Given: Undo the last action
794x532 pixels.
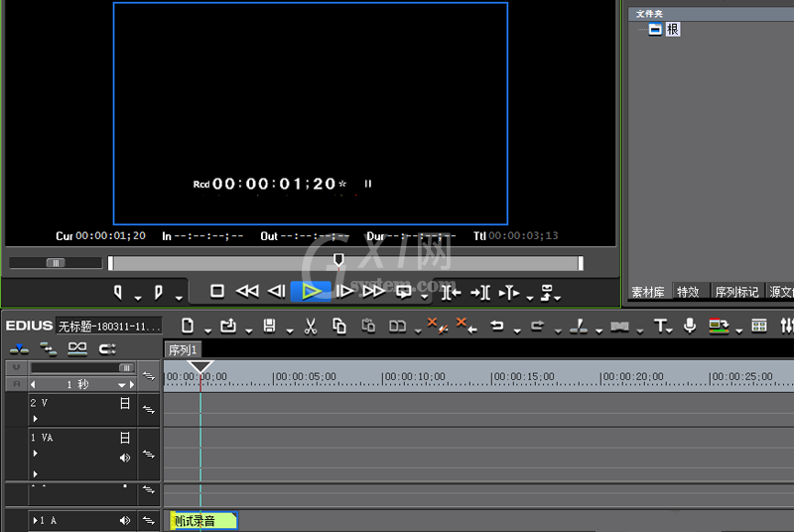Looking at the screenshot, I should coord(497,326).
